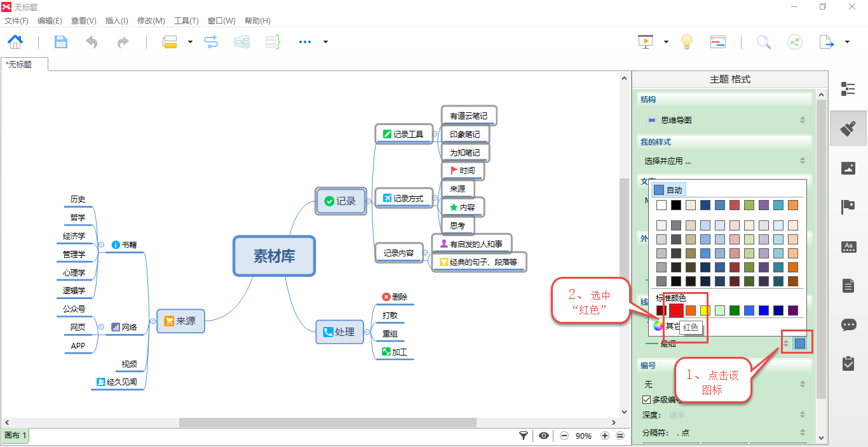The height and width of the screenshot is (447, 868).
Task: Zoom in with the plus icon
Action: (605, 436)
